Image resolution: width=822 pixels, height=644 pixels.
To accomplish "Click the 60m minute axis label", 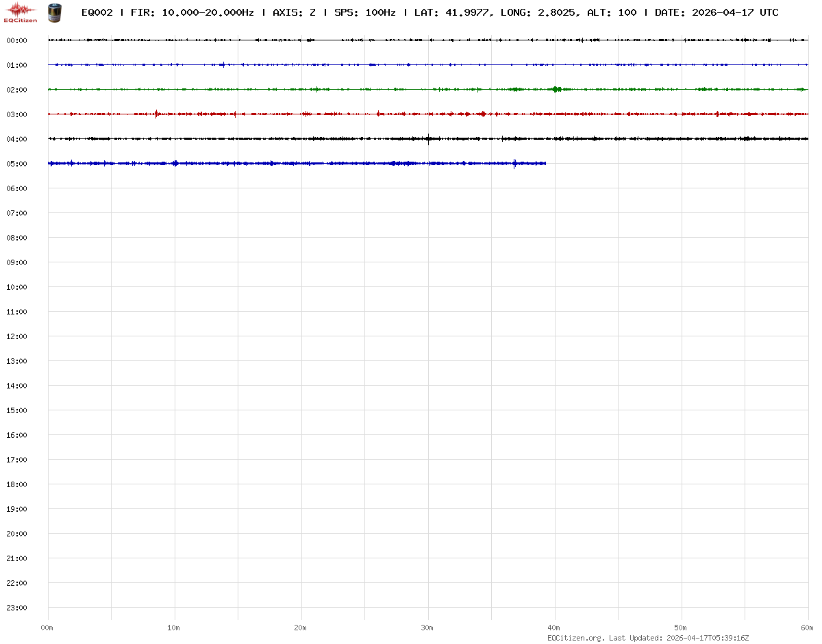I will click(808, 628).
